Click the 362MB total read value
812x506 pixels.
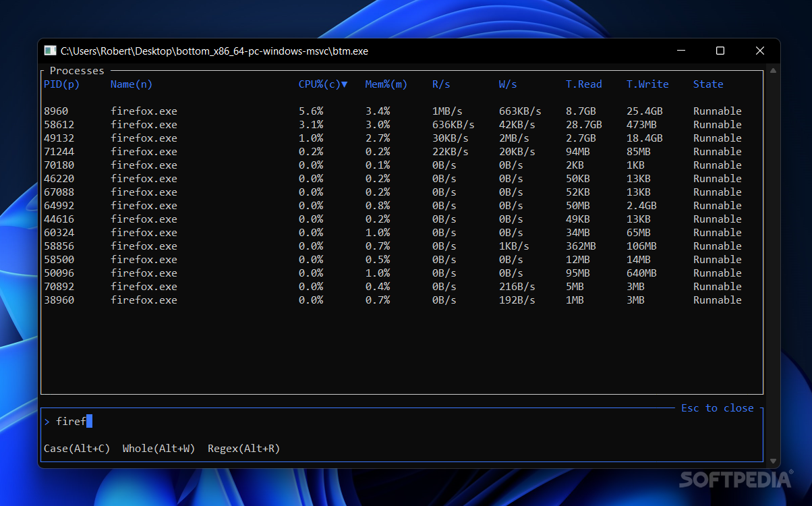581,246
